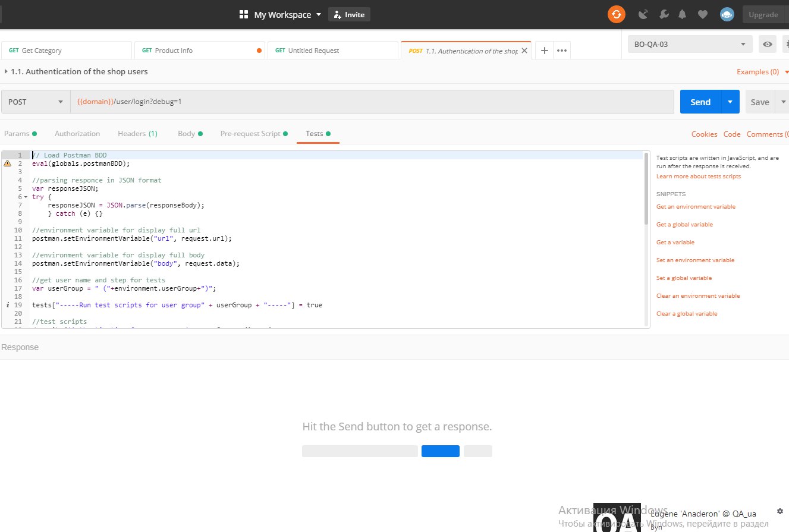Select the Tests tab

318,134
